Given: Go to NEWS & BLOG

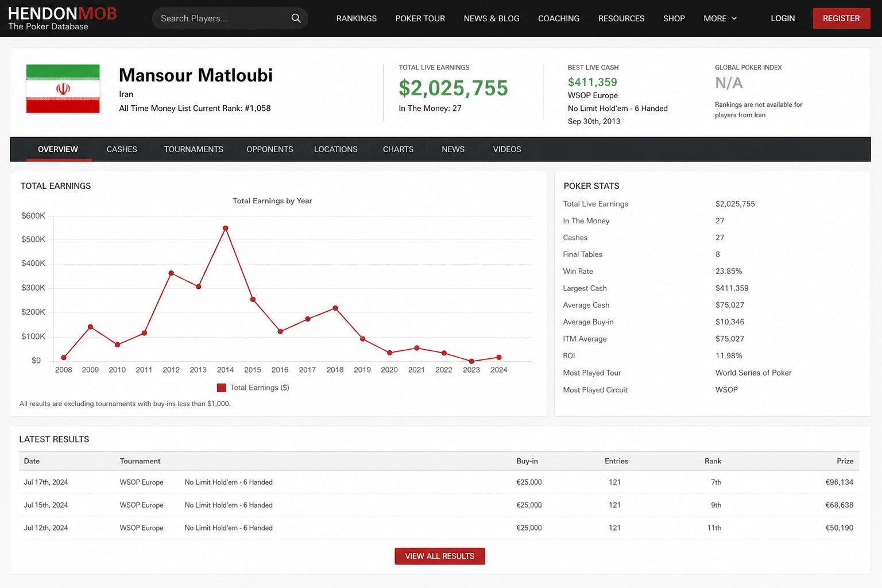Looking at the screenshot, I should [492, 18].
